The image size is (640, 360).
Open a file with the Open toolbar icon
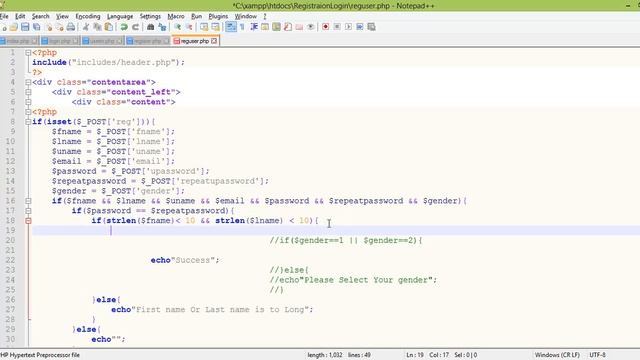[x=14, y=27]
